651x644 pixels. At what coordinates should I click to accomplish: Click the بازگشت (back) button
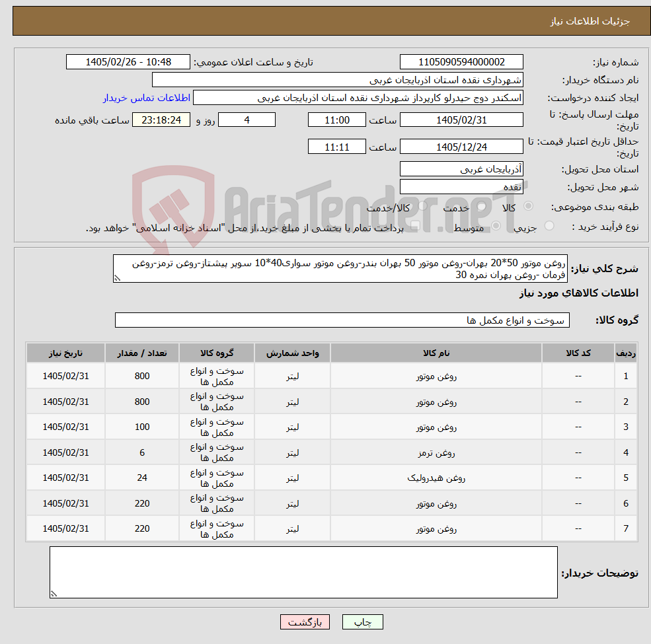pos(305,622)
